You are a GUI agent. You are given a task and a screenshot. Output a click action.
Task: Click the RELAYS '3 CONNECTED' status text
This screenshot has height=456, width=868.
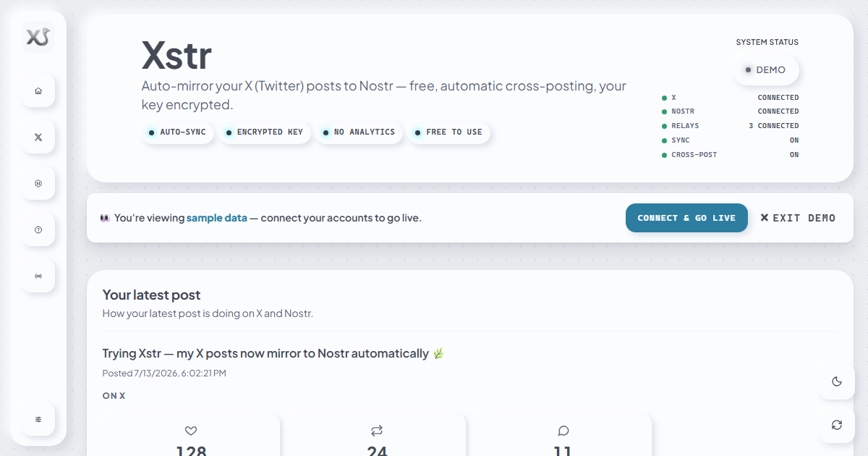coord(774,126)
